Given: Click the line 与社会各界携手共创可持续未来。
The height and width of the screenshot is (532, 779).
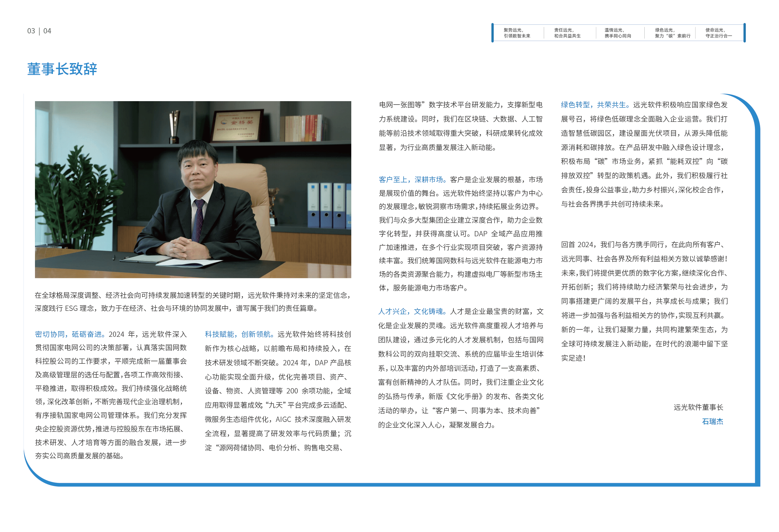Looking at the screenshot, I should [612, 204].
